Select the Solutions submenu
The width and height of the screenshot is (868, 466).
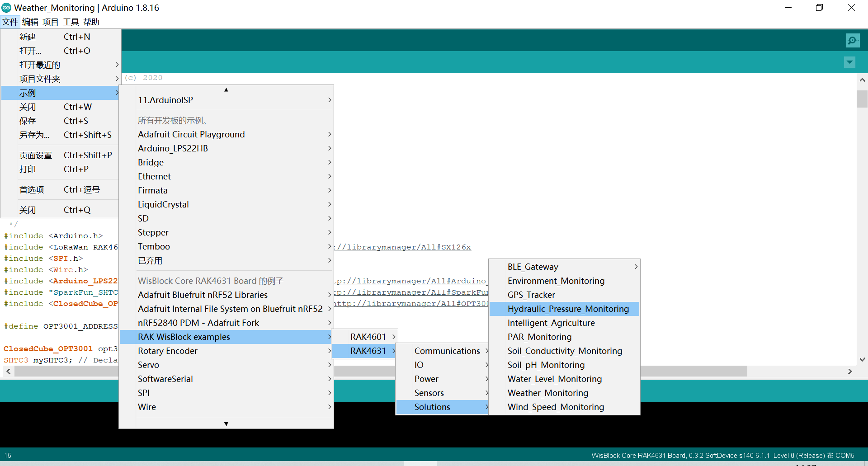[443, 407]
